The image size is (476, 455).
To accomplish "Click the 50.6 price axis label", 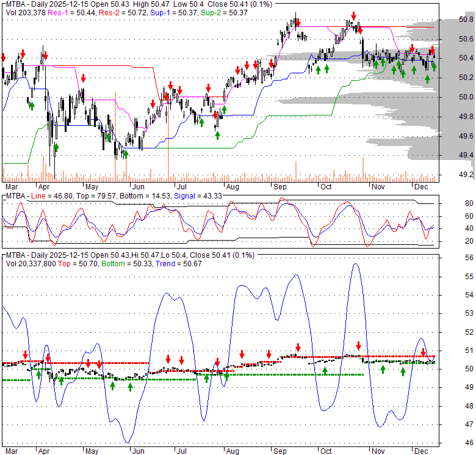I will click(x=466, y=39).
